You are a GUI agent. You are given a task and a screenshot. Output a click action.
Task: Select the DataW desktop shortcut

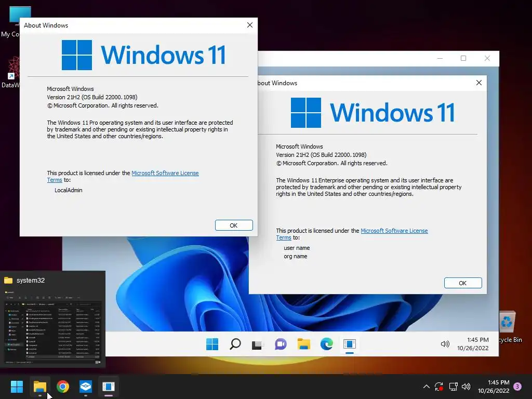point(10,73)
